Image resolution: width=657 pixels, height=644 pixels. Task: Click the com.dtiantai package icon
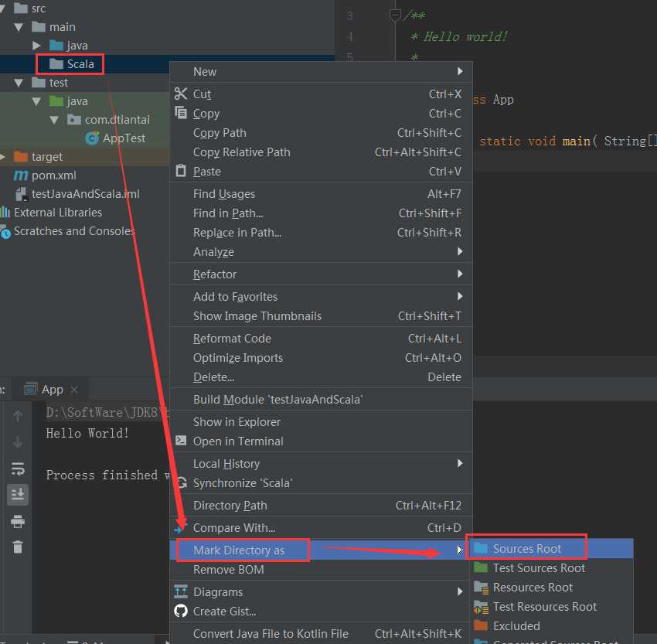tap(73, 119)
